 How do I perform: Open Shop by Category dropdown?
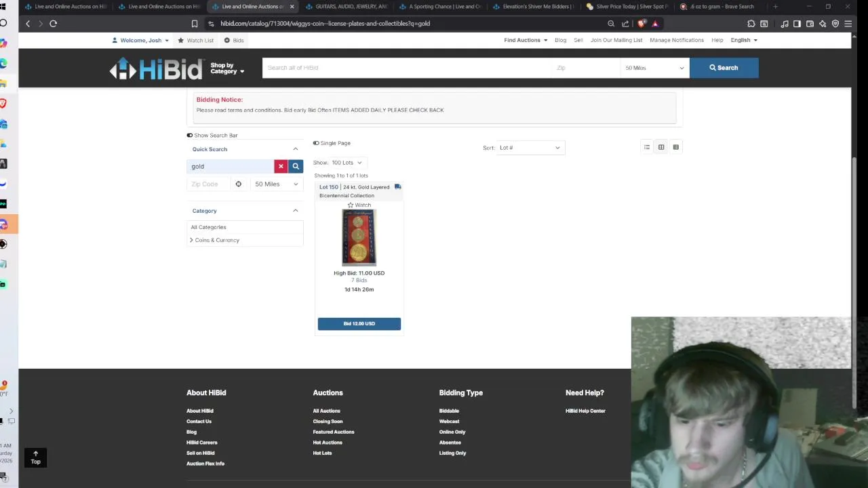coord(227,68)
